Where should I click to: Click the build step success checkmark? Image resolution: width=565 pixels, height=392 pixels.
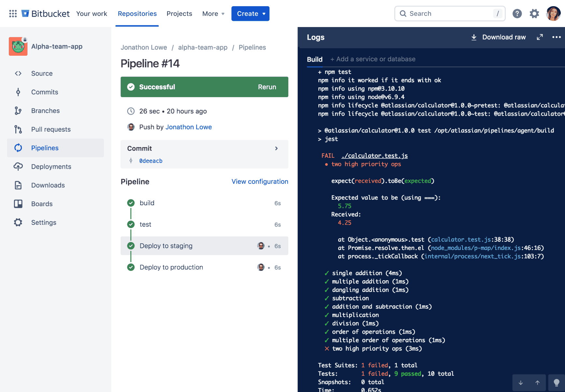[131, 203]
